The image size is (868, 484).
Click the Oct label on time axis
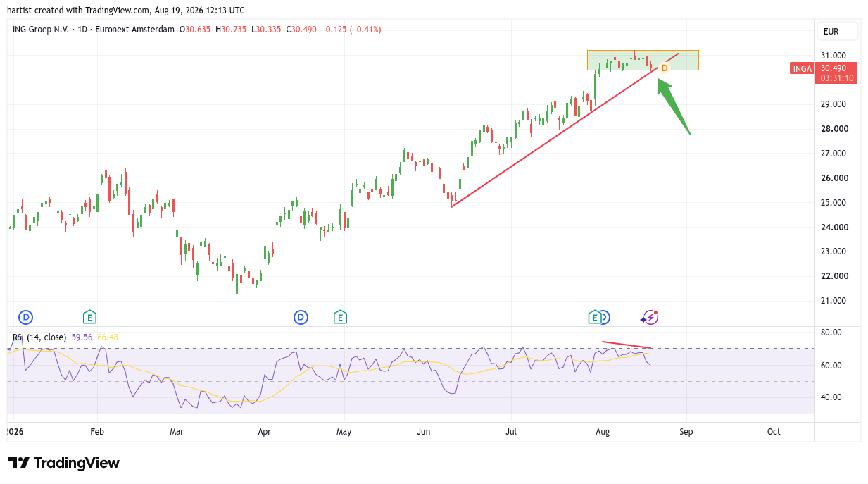point(774,432)
